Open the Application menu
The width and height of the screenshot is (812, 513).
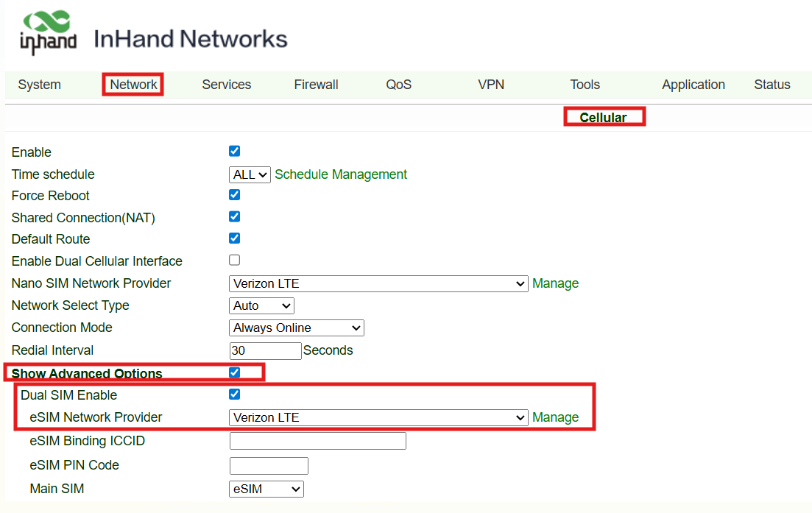(x=693, y=85)
